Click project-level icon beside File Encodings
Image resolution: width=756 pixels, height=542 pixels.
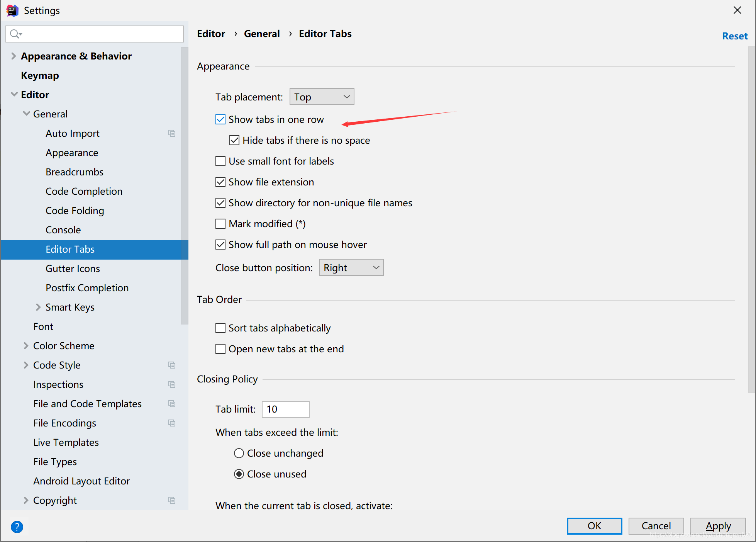[172, 423]
